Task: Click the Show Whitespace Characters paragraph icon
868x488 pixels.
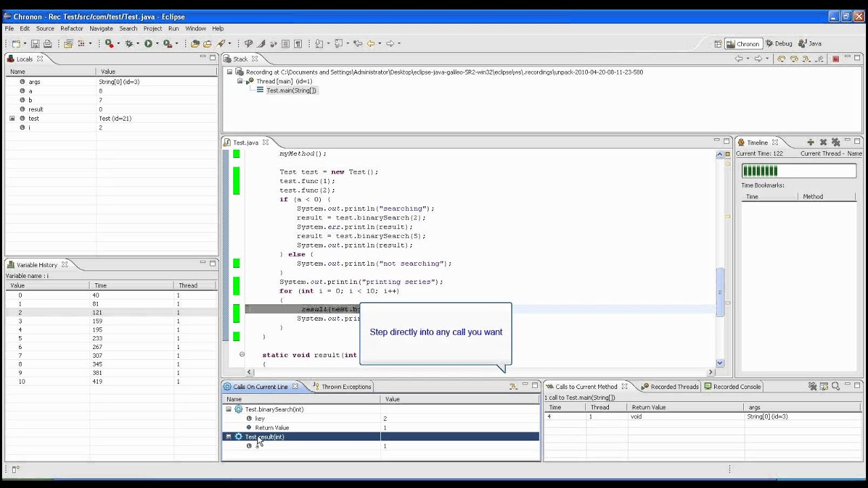Action: pyautogui.click(x=298, y=43)
